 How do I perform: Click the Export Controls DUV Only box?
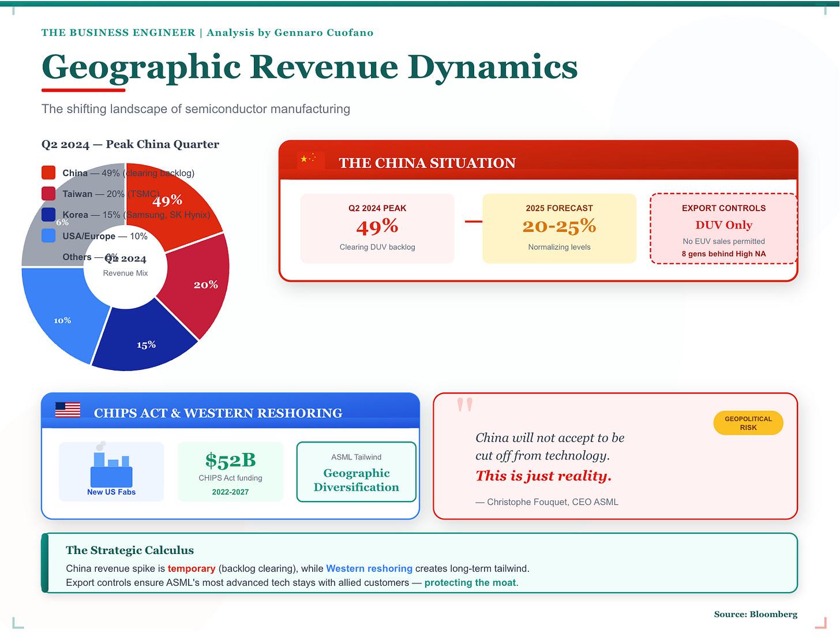click(723, 229)
